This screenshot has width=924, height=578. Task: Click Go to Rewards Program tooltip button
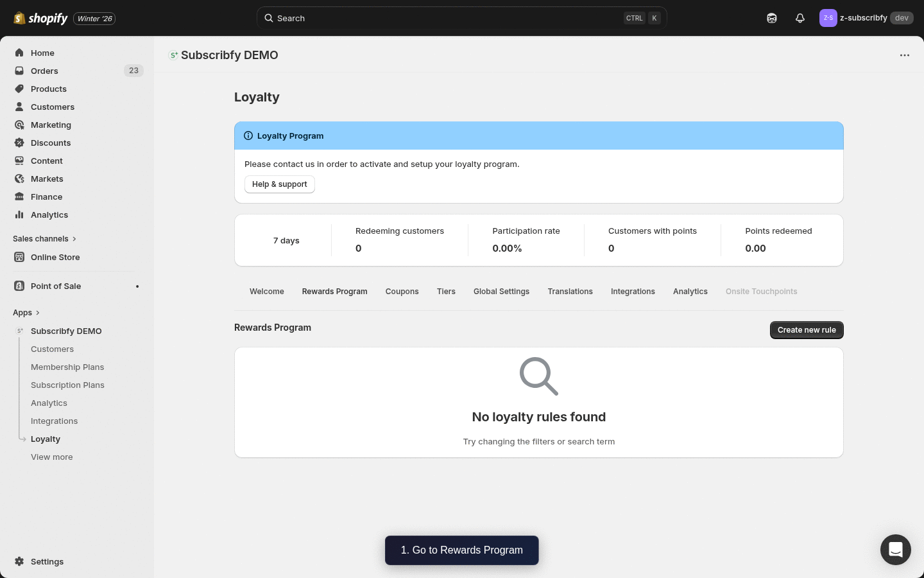coord(461,550)
